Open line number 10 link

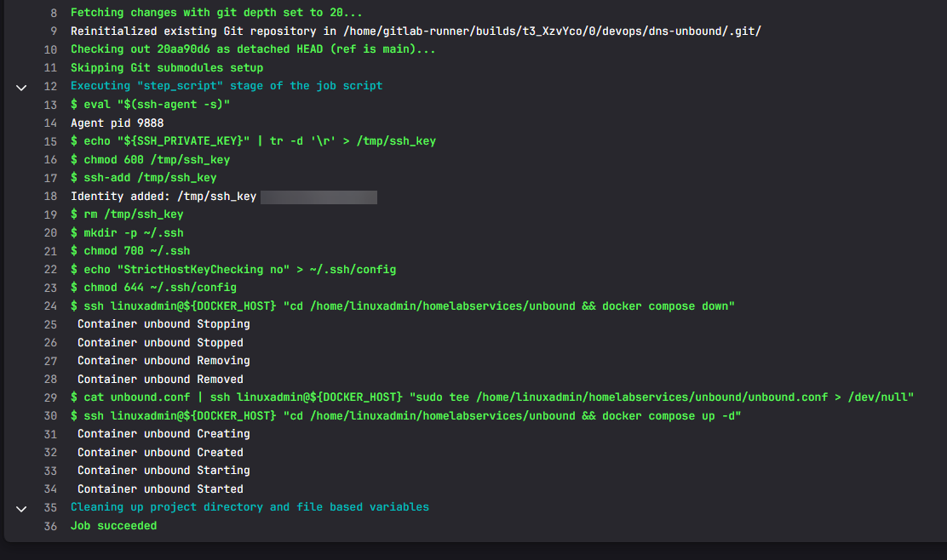pos(50,49)
